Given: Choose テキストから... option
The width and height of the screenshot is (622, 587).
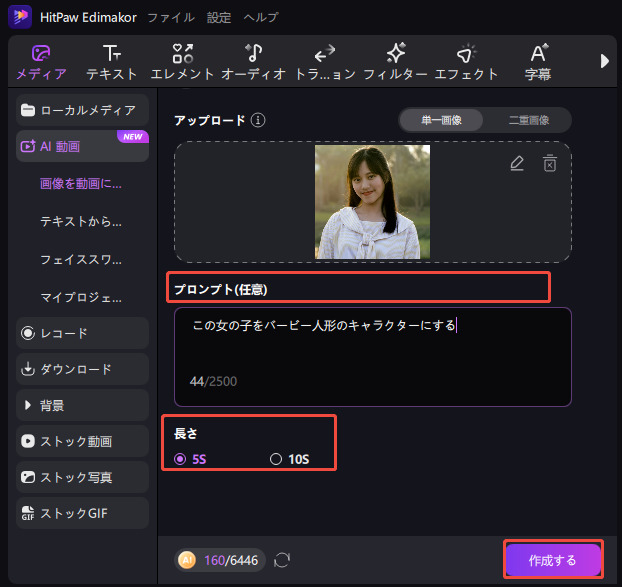Looking at the screenshot, I should point(81,221).
